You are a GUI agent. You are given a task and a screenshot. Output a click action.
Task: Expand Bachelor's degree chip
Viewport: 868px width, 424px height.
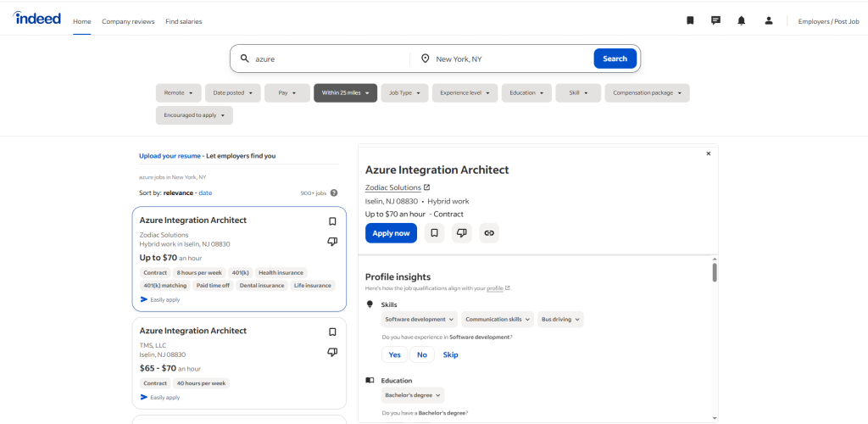(x=413, y=395)
